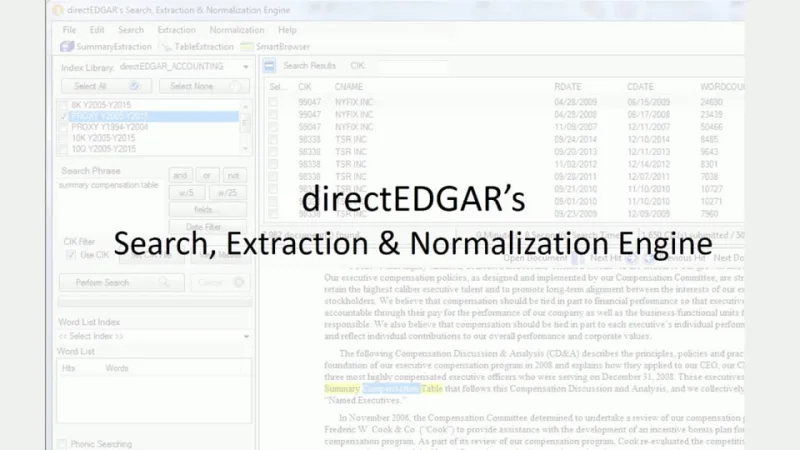
Task: Insert the w/5 proximity operator
Action: point(187,193)
